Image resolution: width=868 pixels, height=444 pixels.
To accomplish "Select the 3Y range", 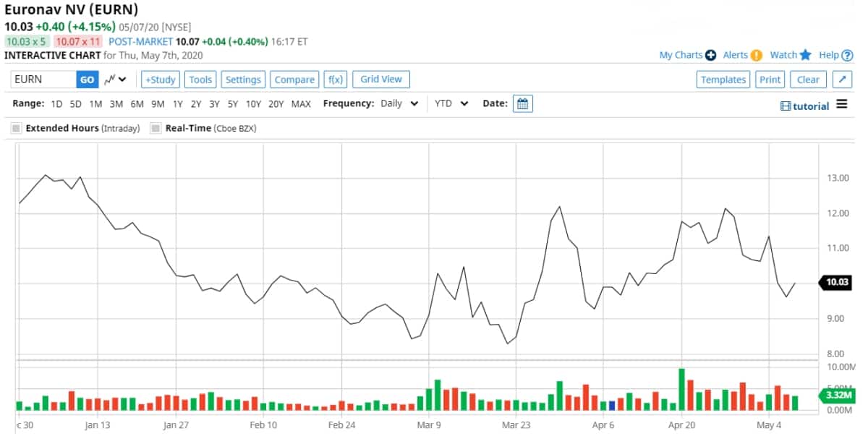I will tap(214, 104).
